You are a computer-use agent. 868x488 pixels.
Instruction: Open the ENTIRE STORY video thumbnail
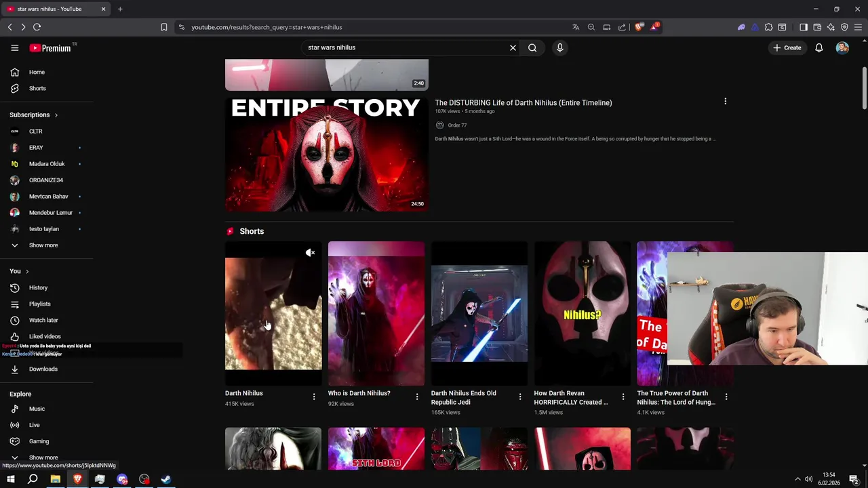(326, 154)
